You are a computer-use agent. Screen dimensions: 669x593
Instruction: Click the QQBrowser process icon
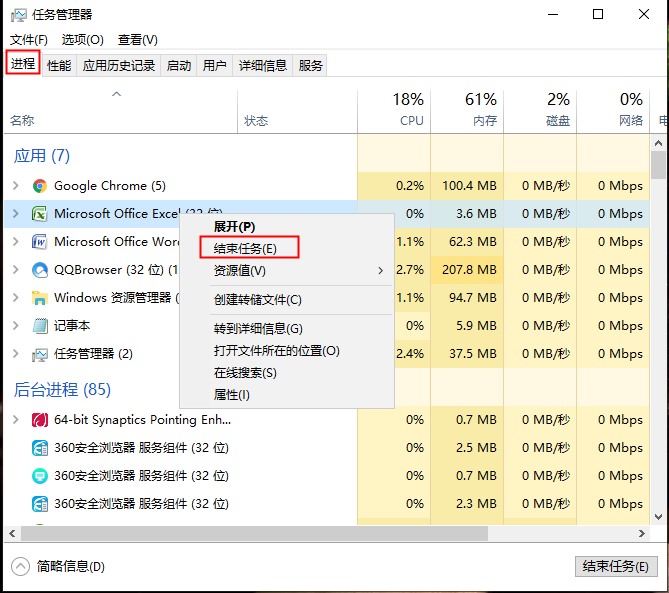[x=40, y=270]
